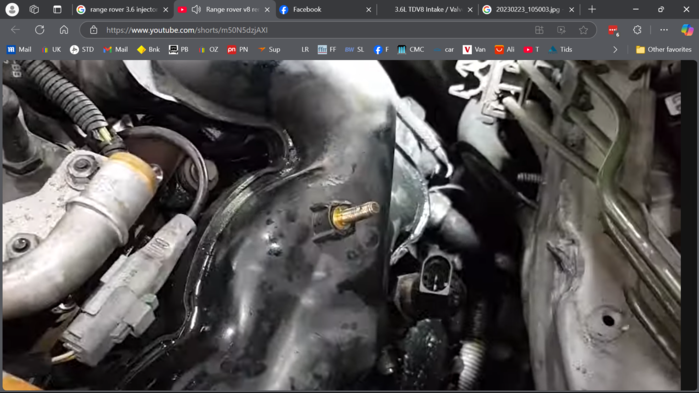Screen dimensions: 699x393
Task: Open the Van bookmark
Action: coord(474,49)
